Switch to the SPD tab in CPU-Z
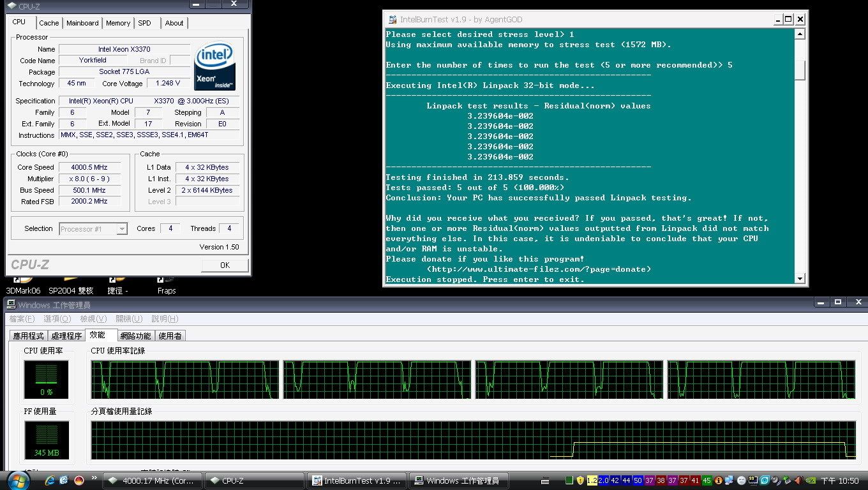Viewport: 868px width, 490px height. tap(145, 23)
